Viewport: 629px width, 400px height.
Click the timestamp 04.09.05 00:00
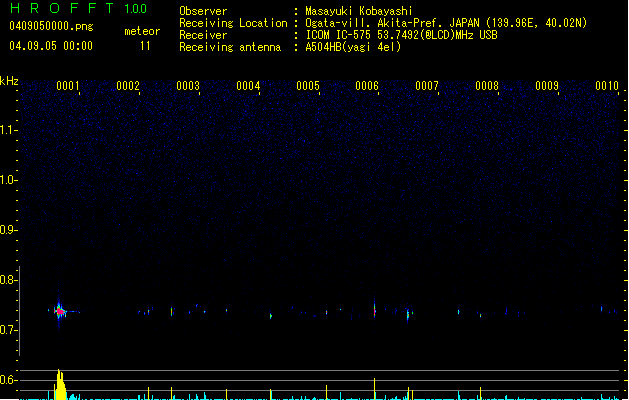click(x=51, y=46)
